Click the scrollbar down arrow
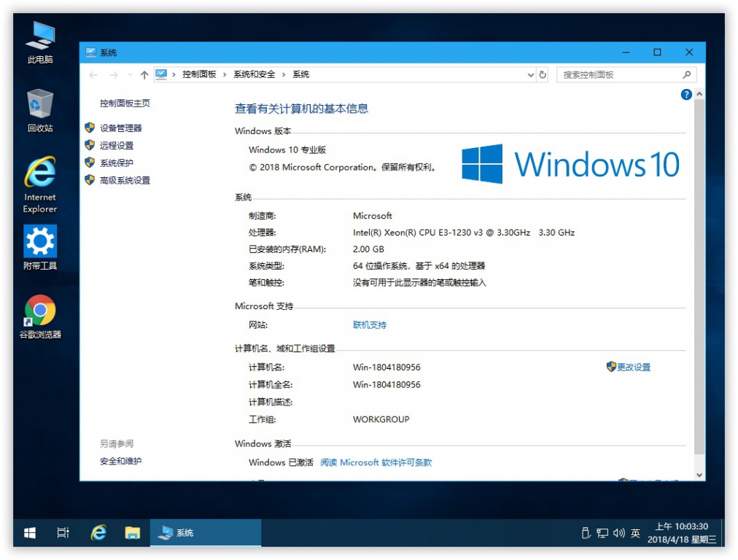 tap(699, 475)
